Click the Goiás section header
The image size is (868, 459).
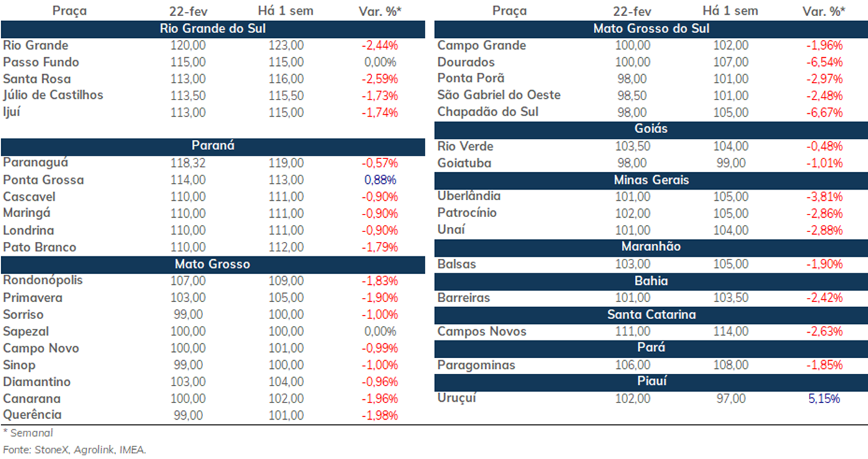[x=651, y=129]
